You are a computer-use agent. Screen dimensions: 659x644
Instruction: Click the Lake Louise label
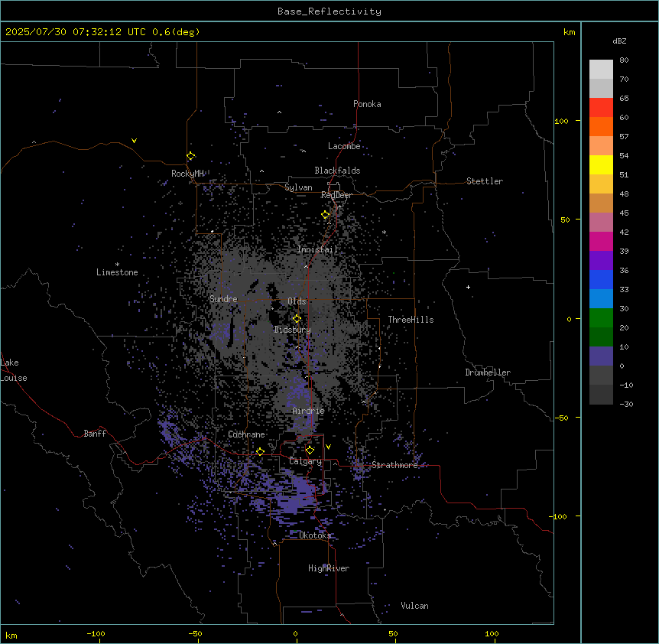click(x=14, y=370)
